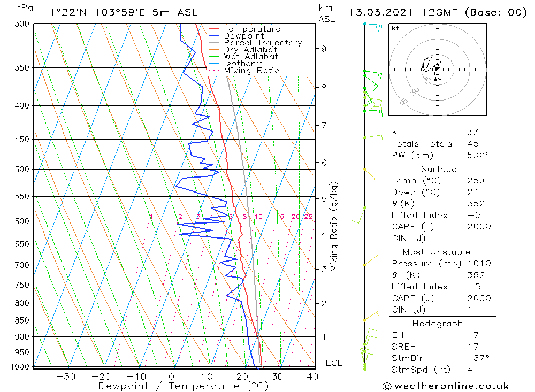
Task: Click the Pressure (mb) value 1010
Action: click(x=479, y=263)
